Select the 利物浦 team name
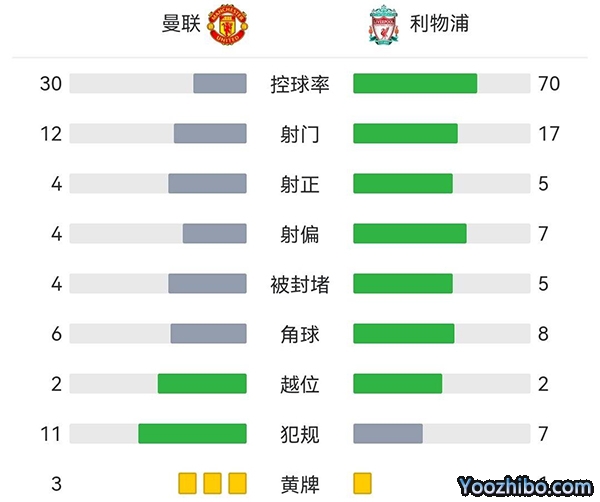600x502 pixels. click(439, 24)
